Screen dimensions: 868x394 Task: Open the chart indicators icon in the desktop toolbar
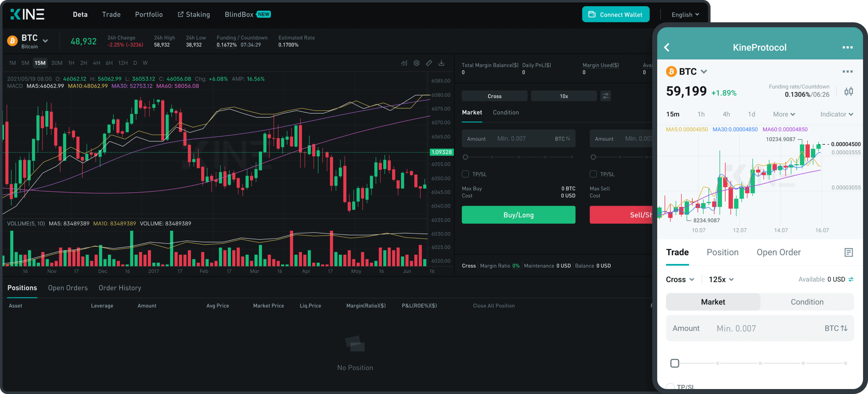coord(404,63)
